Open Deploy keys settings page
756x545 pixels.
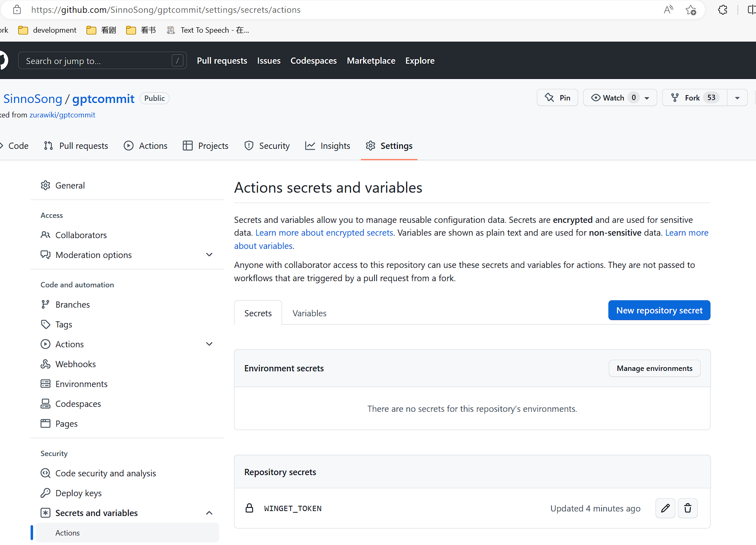coord(127,493)
